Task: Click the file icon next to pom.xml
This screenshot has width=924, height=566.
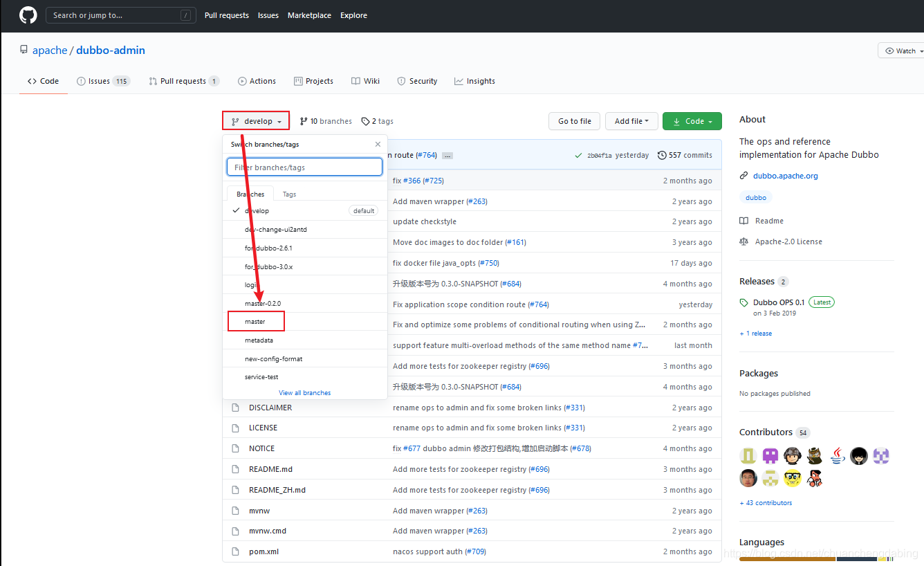Action: pos(235,551)
